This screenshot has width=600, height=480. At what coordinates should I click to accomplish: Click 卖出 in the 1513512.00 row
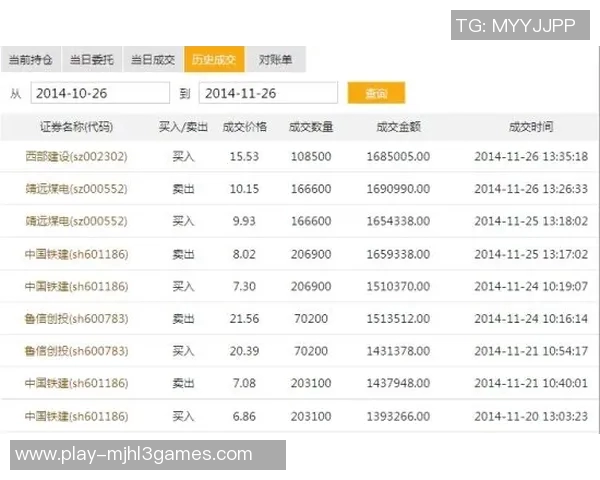point(183,318)
